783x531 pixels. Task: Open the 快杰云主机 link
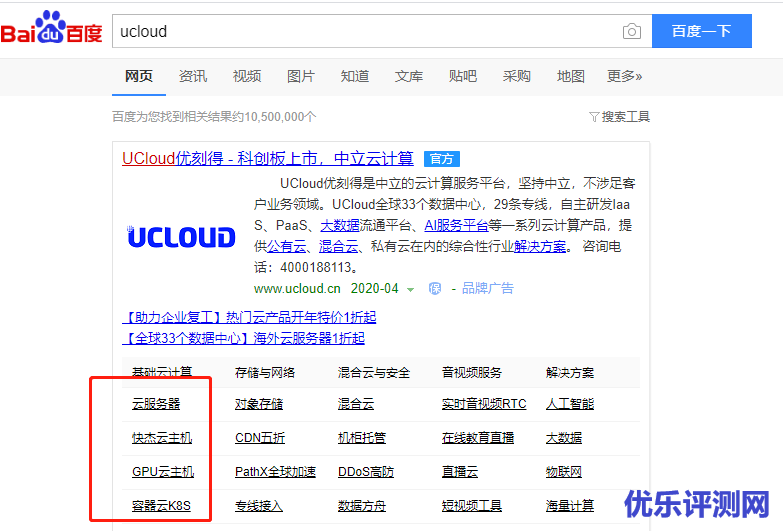pos(162,438)
